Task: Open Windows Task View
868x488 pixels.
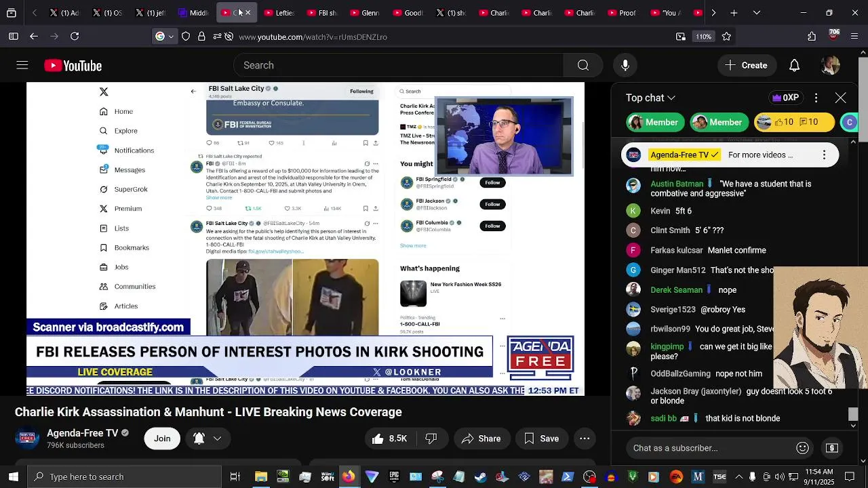Action: coord(235,477)
